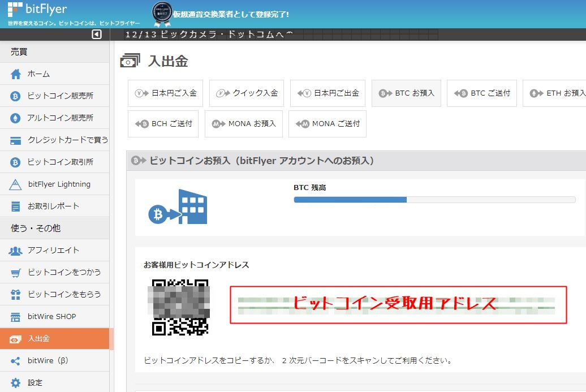Click the アルトコイン販売所 icon
Screen dimensions: 586x392
15,118
